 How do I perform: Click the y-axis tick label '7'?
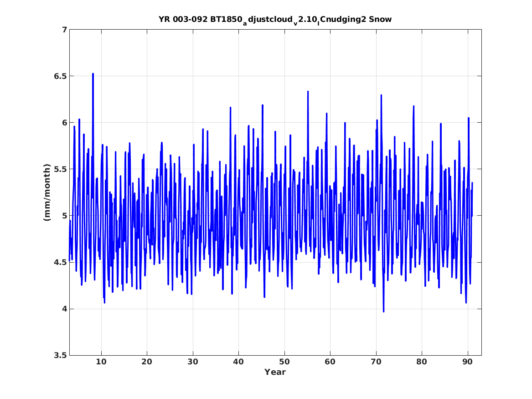[64, 30]
